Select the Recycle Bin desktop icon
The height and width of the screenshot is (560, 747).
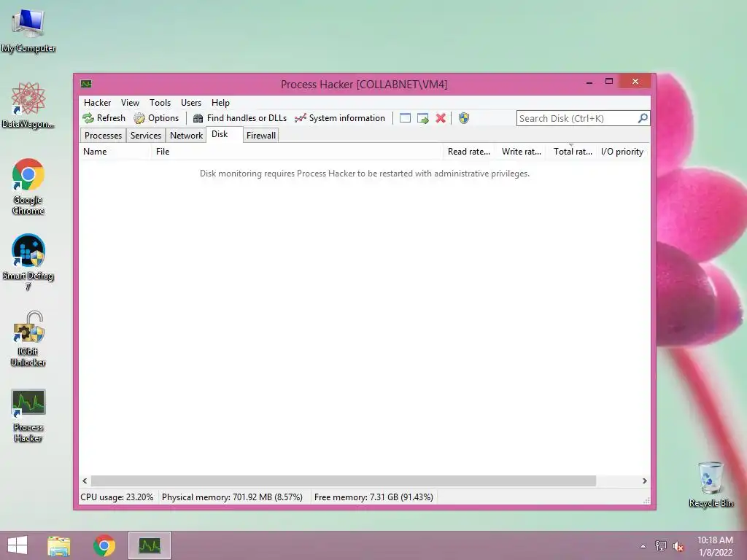711,484
